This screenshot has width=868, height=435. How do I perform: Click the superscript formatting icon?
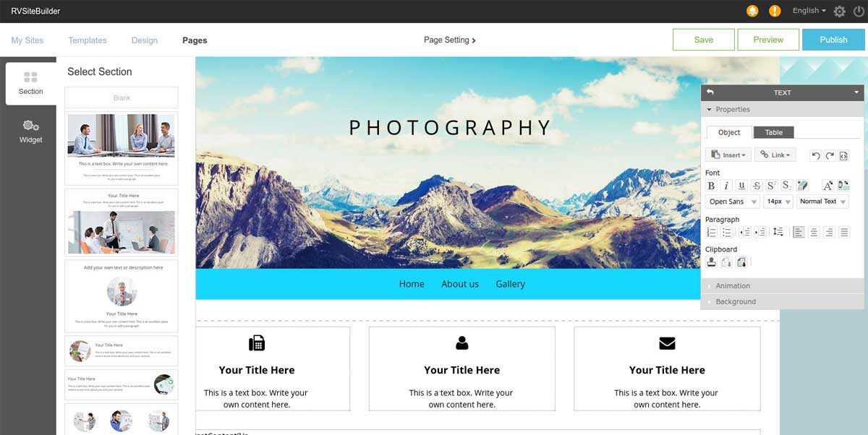[x=771, y=185]
